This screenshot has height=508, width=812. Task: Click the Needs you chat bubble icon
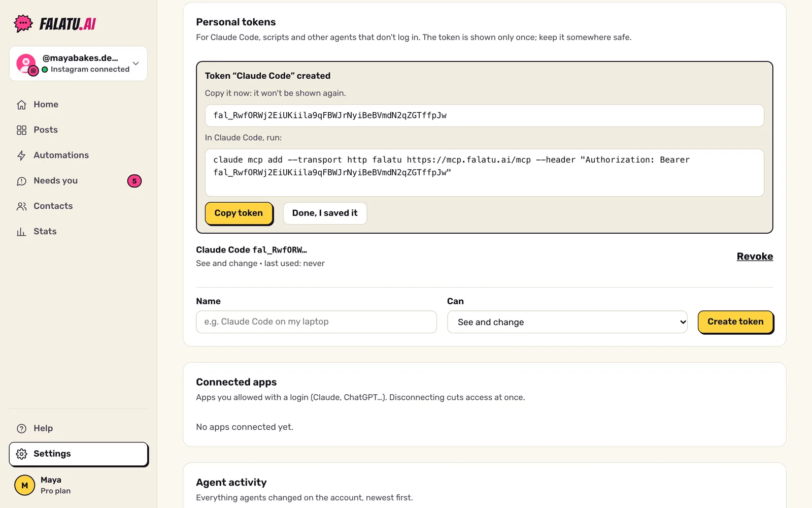(21, 181)
